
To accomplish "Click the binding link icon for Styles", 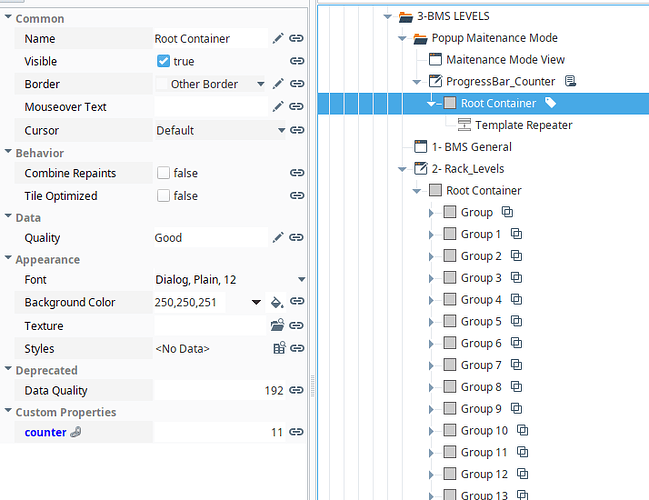I will [x=296, y=349].
